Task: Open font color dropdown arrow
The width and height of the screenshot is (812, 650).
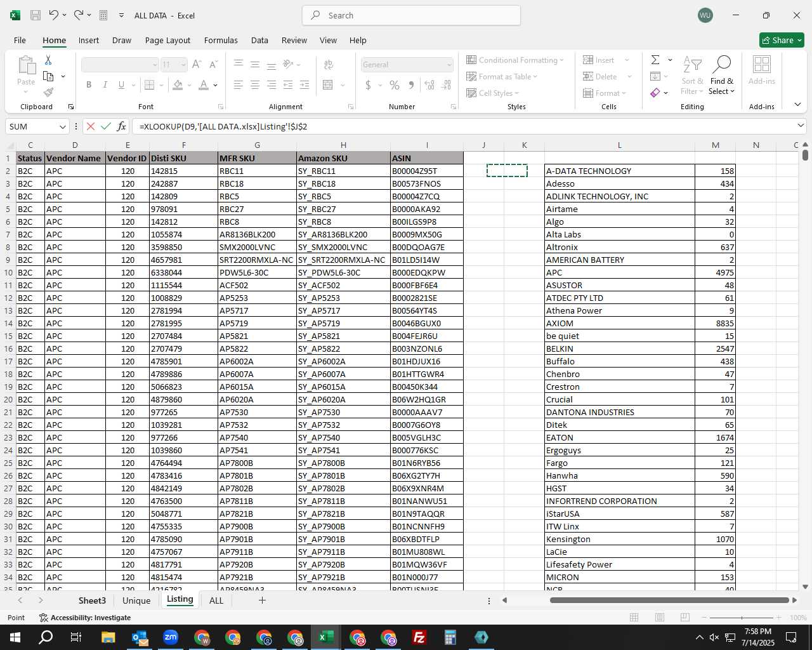Action: [216, 85]
